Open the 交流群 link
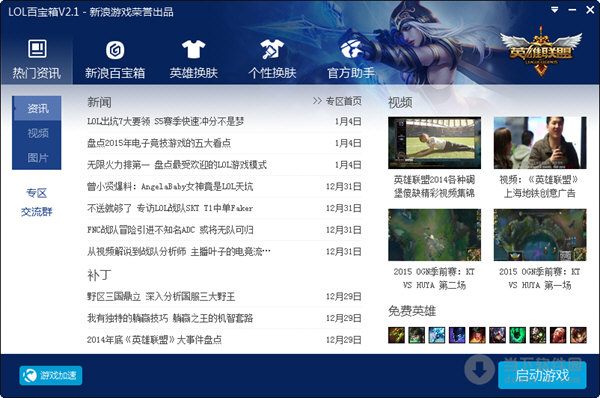Viewport: 600px width, 398px height. (x=37, y=212)
